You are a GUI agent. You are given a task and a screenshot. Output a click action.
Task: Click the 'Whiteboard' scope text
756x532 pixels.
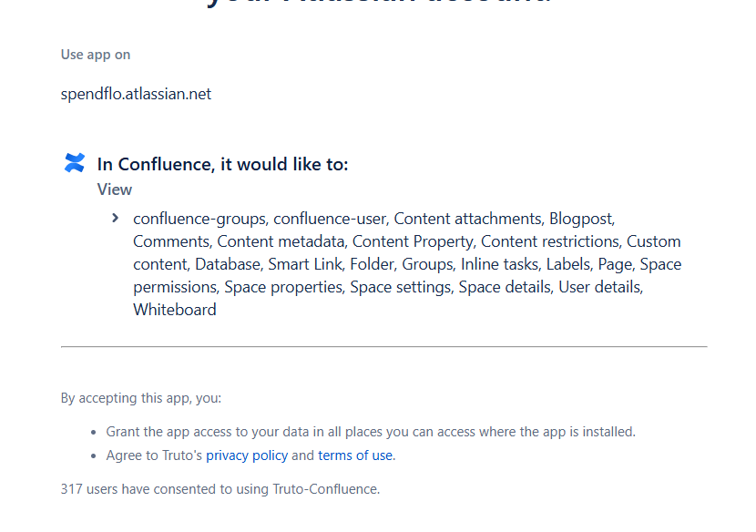point(175,310)
